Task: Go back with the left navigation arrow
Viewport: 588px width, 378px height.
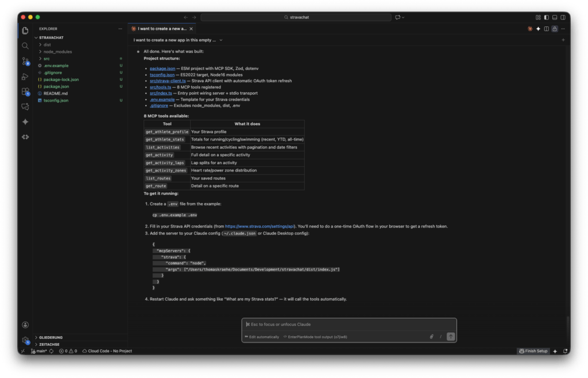Action: [x=185, y=17]
